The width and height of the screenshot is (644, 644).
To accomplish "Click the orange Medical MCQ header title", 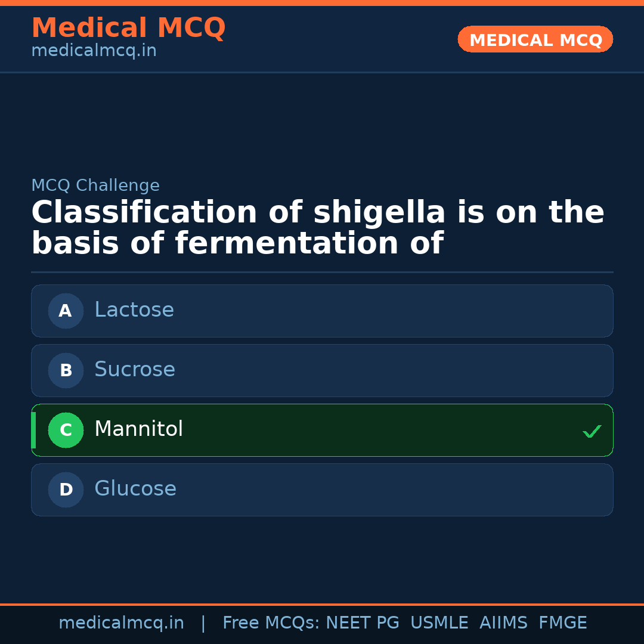I will pos(128,28).
